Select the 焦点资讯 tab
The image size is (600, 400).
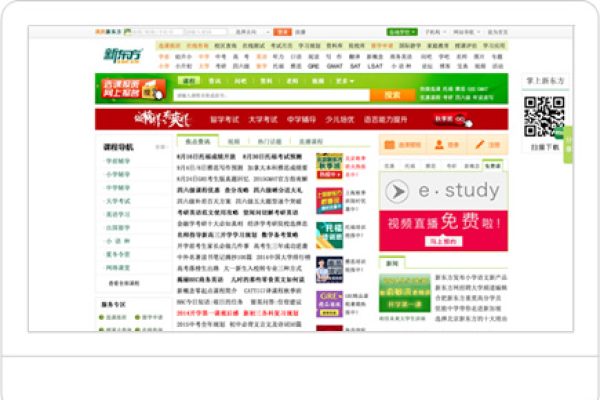click(197, 142)
